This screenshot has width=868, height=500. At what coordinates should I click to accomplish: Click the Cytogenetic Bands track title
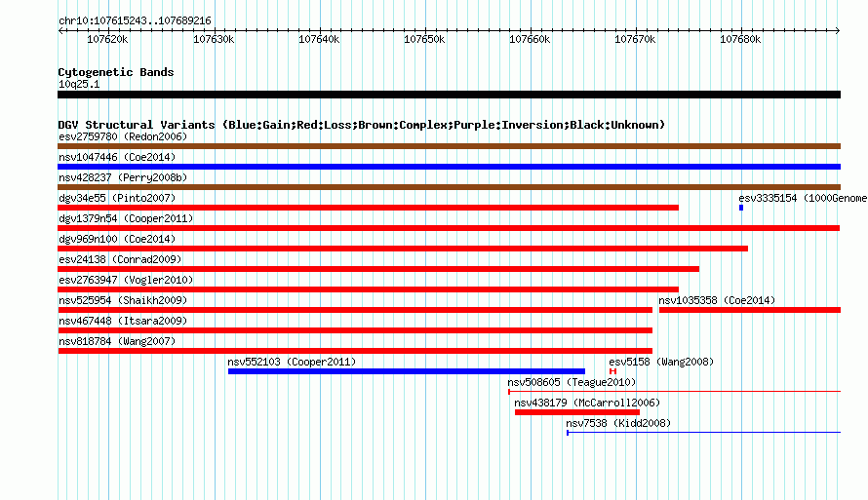pyautogui.click(x=116, y=72)
